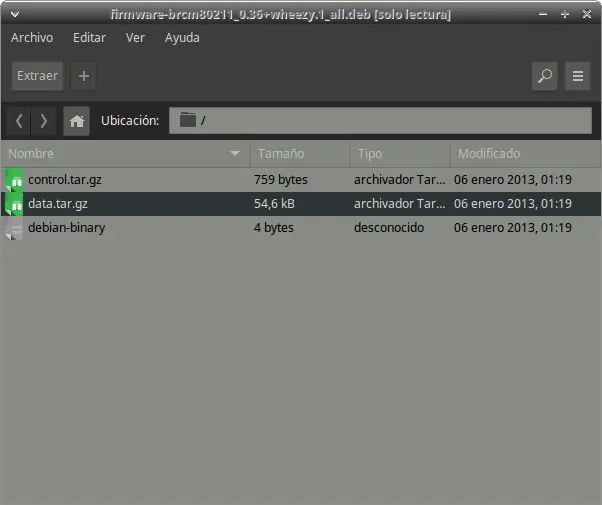Image resolution: width=602 pixels, height=505 pixels.
Task: Go to the home location
Action: point(76,121)
